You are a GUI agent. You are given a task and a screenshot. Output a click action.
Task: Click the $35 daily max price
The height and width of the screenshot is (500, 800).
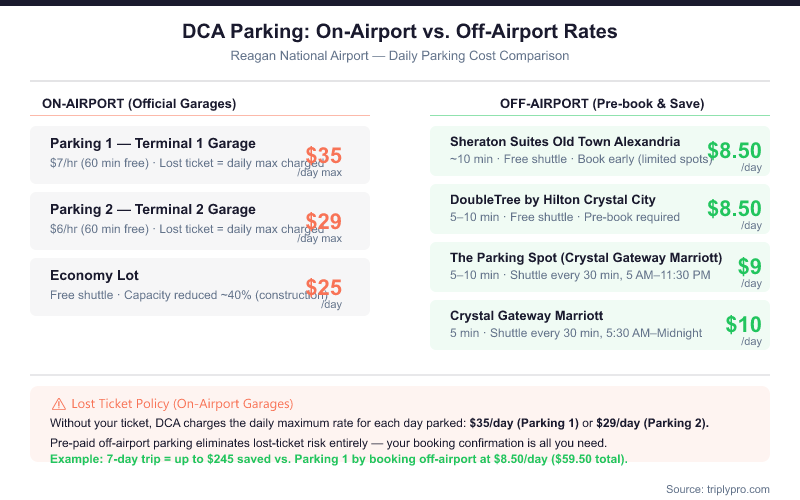click(x=324, y=155)
